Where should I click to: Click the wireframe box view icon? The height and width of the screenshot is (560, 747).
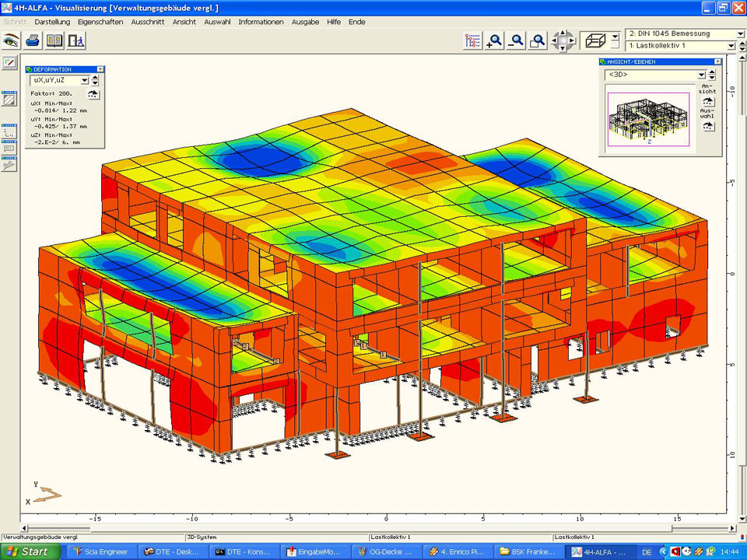point(595,40)
